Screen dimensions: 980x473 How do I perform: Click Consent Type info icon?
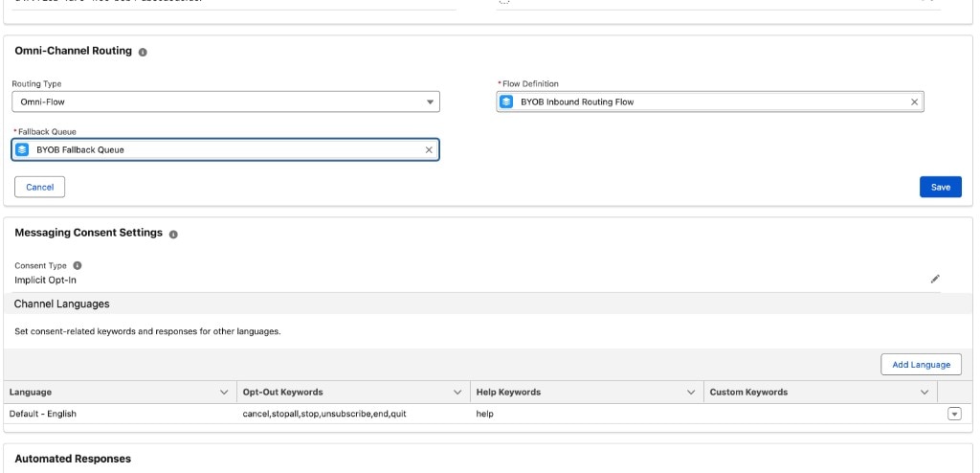coord(78,265)
